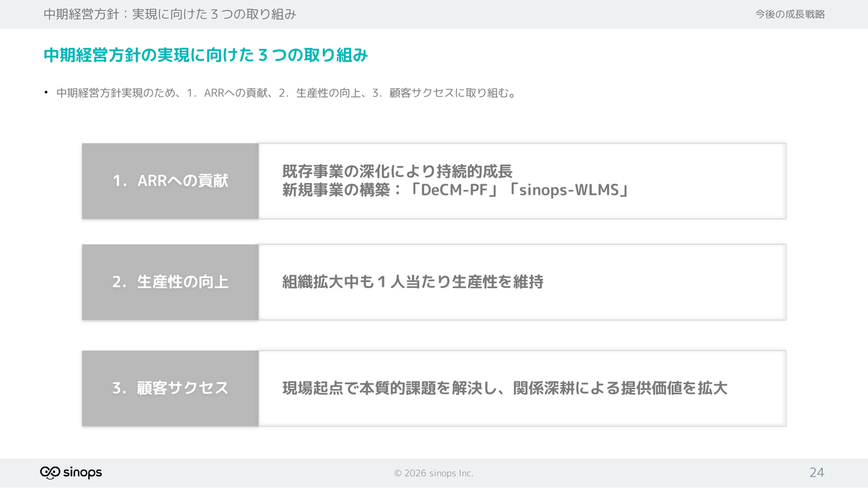Click the sinops wordmark in the footer
The height and width of the screenshot is (488, 868).
click(x=83, y=472)
